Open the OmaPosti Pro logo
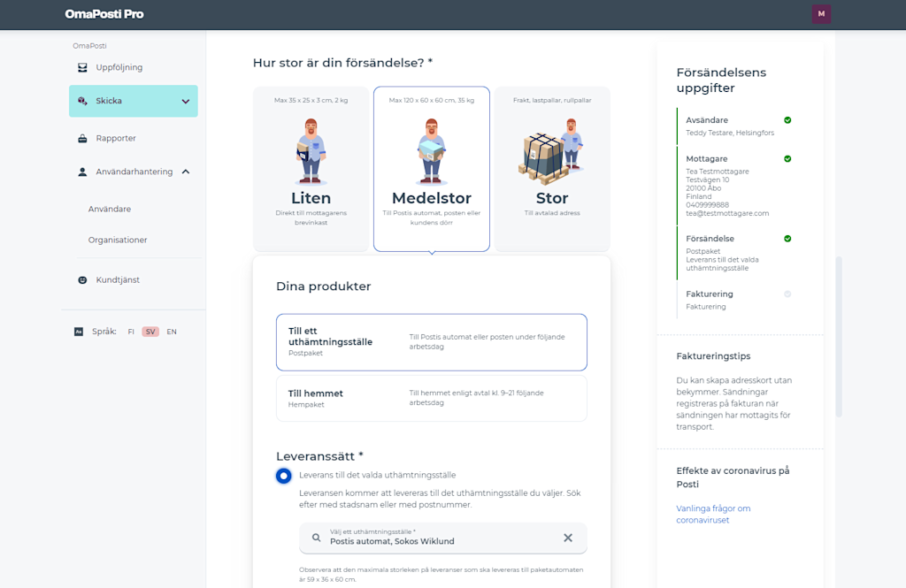 tap(104, 14)
